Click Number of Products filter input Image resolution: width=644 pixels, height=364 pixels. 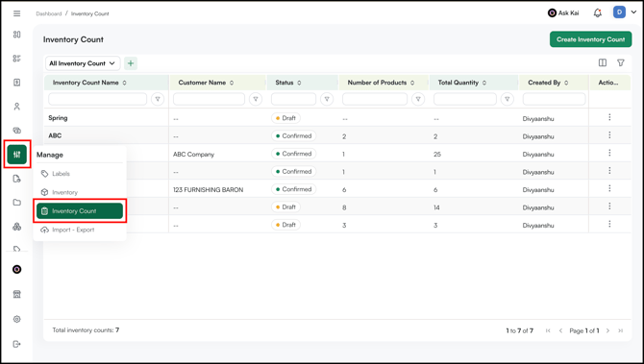pyautogui.click(x=375, y=99)
